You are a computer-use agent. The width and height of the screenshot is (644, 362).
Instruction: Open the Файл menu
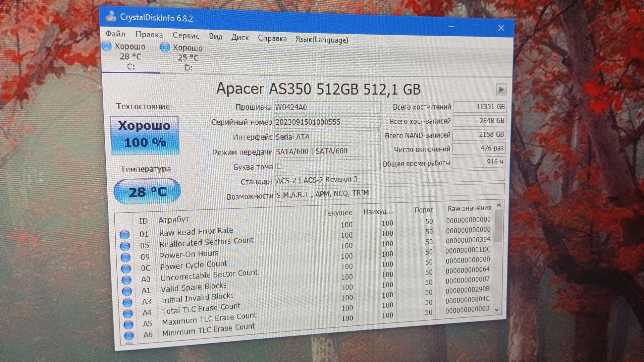point(115,34)
